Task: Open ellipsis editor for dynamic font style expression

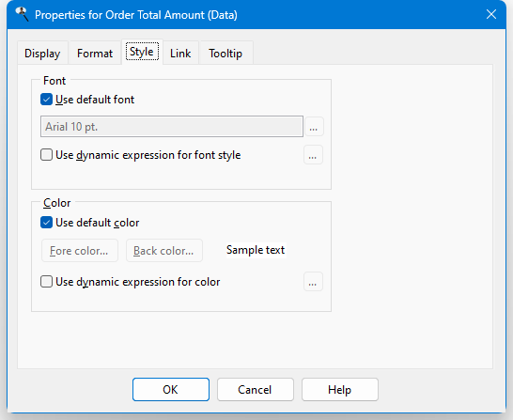Action: [x=313, y=155]
